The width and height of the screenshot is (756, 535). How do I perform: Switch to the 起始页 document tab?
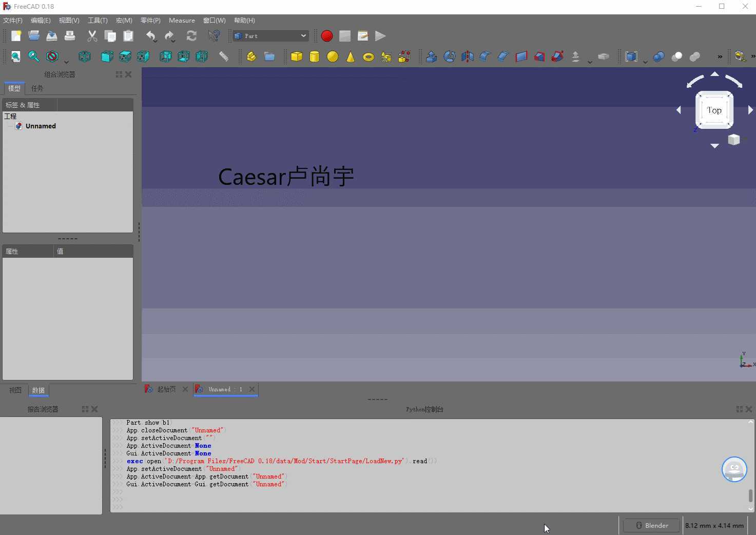(166, 389)
